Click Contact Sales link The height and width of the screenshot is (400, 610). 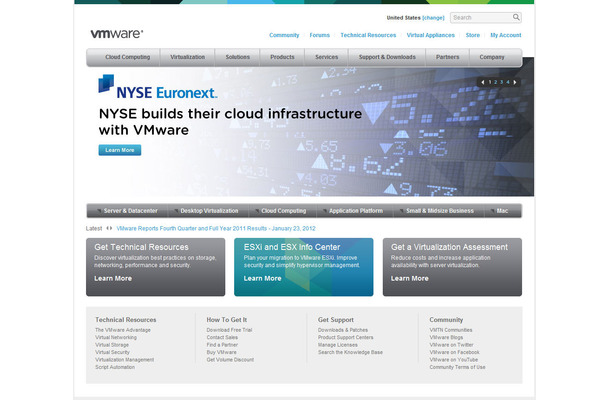(222, 337)
